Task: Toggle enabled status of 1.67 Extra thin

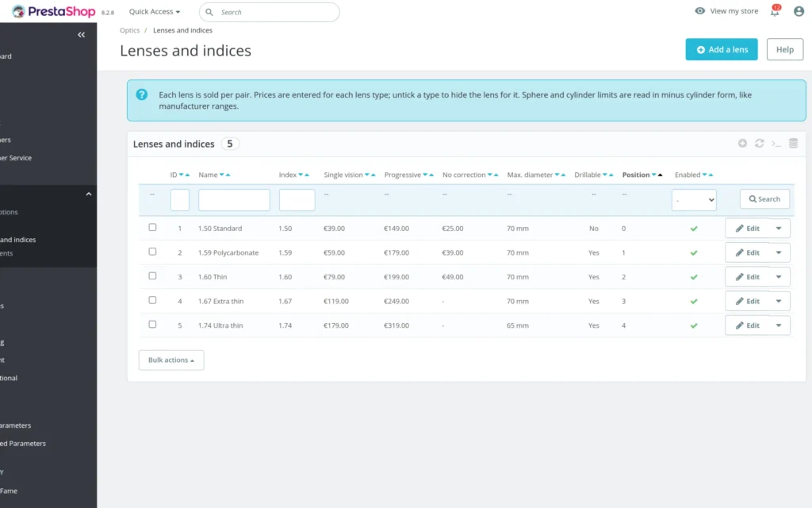Action: pyautogui.click(x=693, y=301)
